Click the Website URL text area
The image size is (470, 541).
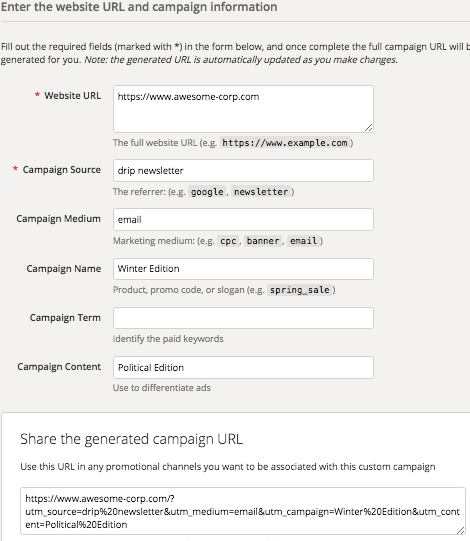[243, 109]
